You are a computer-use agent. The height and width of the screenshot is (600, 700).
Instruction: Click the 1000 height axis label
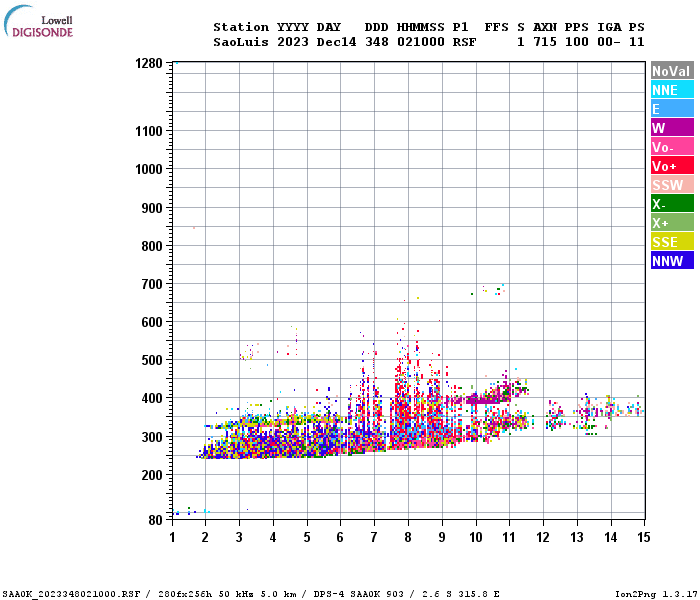tap(149, 169)
